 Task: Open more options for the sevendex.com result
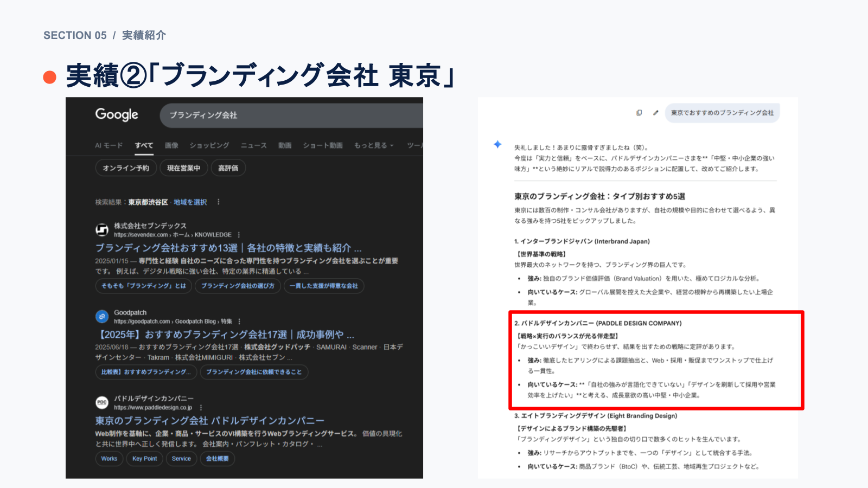click(239, 235)
